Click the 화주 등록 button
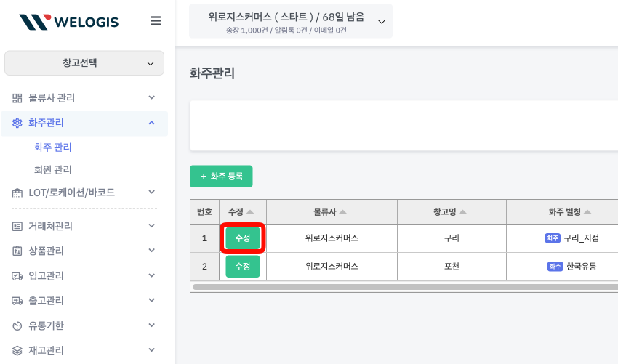Image resolution: width=618 pixels, height=364 pixels. tap(221, 177)
